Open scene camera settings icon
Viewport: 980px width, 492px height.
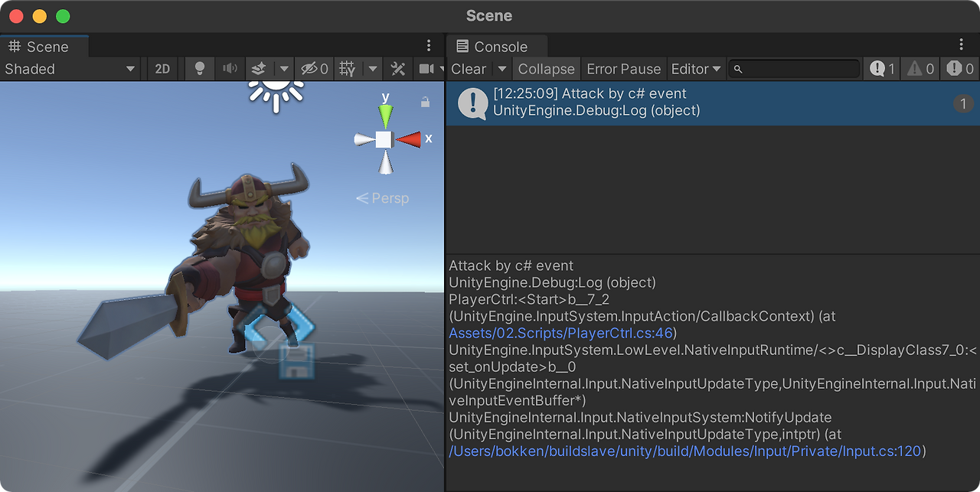tap(427, 69)
